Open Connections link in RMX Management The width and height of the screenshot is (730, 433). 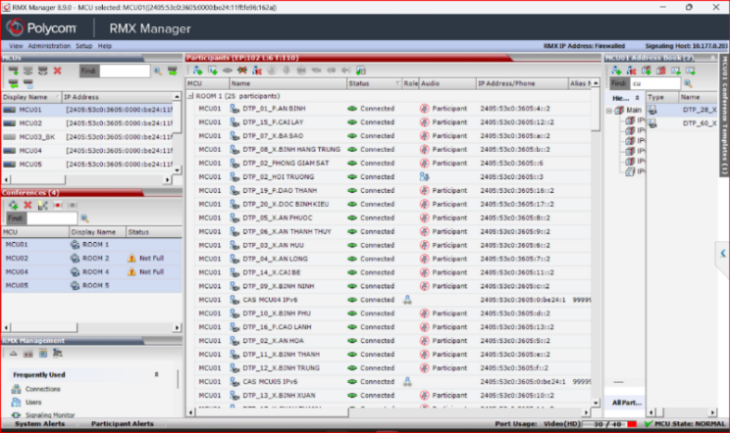point(43,389)
